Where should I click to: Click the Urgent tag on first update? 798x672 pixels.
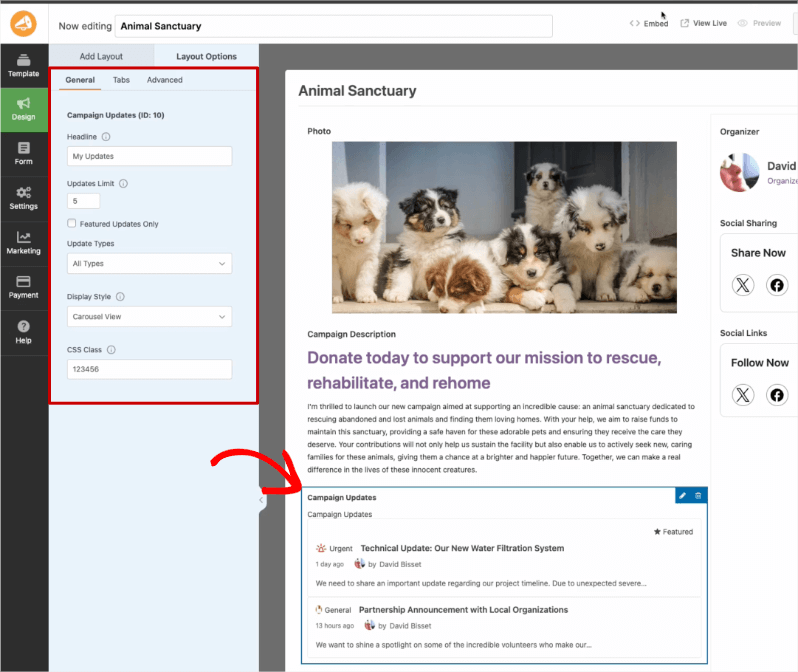tap(334, 548)
